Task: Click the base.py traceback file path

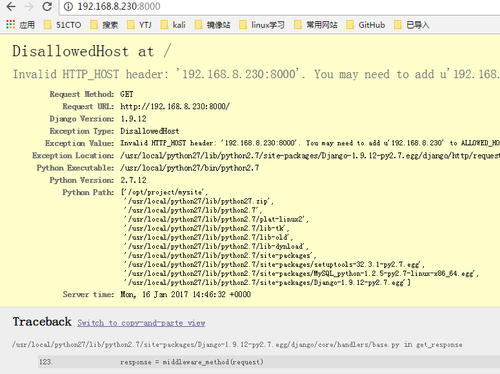Action: [x=206, y=344]
